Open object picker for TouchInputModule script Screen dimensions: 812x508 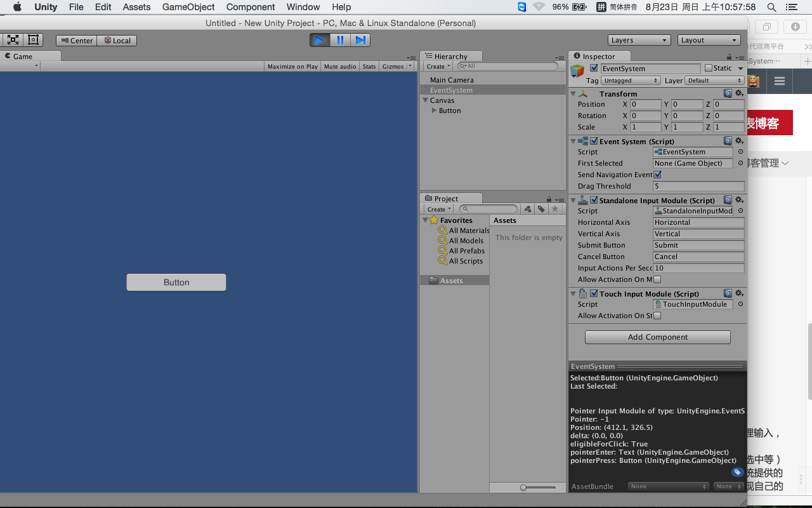[740, 304]
